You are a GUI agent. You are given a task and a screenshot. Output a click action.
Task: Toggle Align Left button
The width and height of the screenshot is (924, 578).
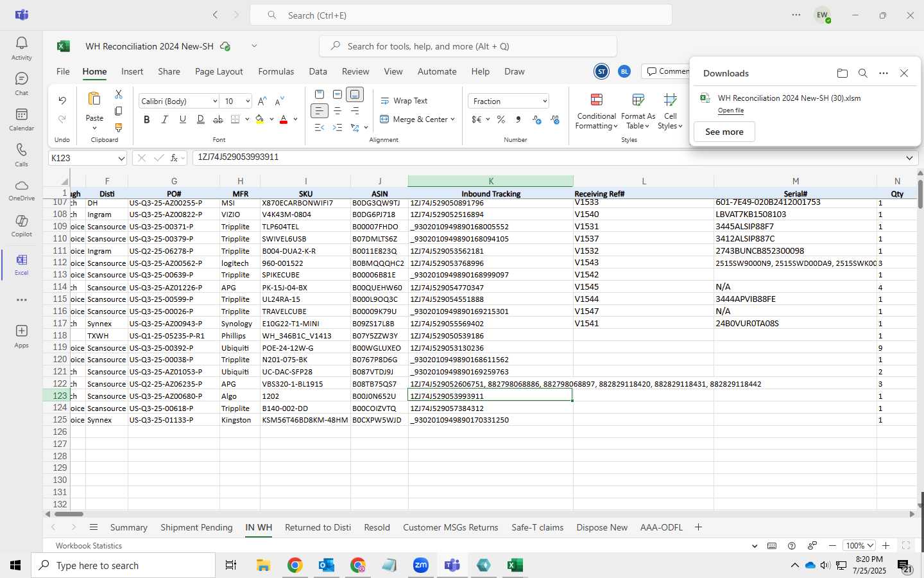tap(320, 111)
